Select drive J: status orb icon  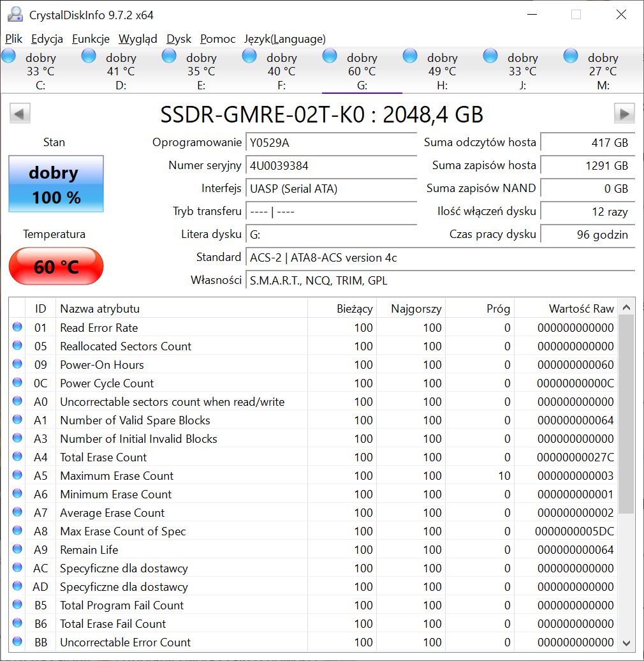[490, 56]
